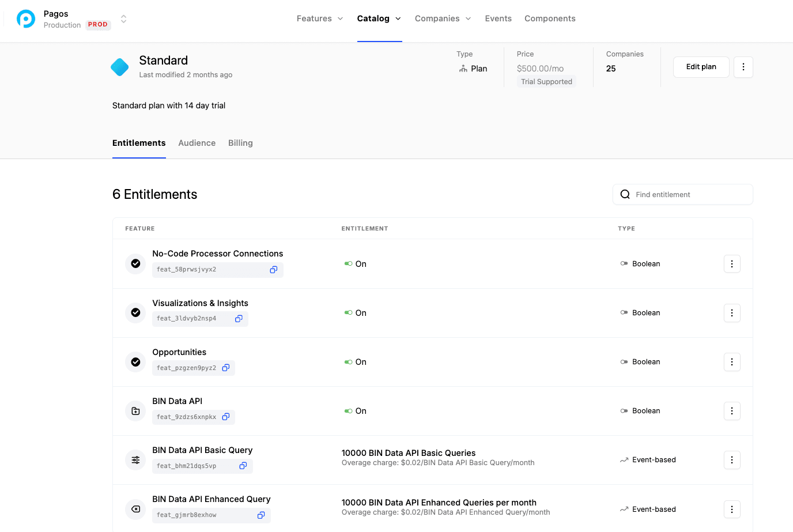Copy the Opportunities feature ID

tap(226, 368)
